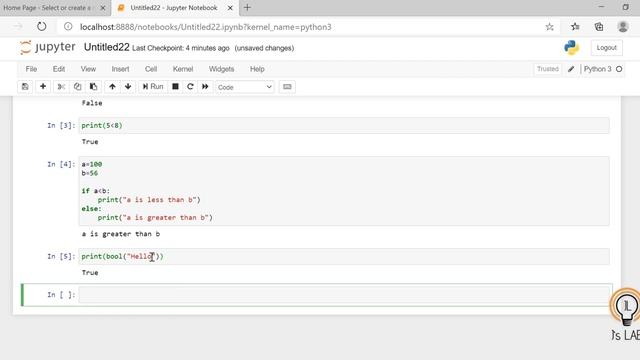
Task: Open the Help menu
Action: point(257,69)
